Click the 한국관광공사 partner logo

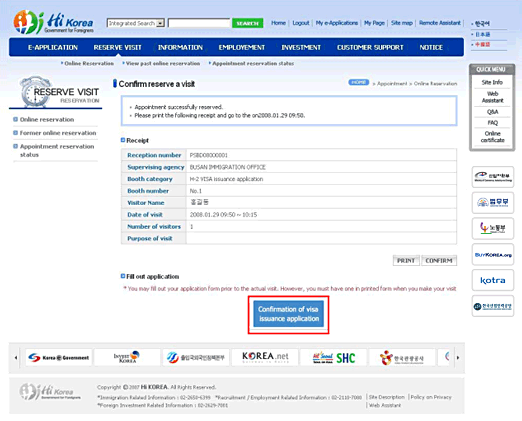(402, 358)
